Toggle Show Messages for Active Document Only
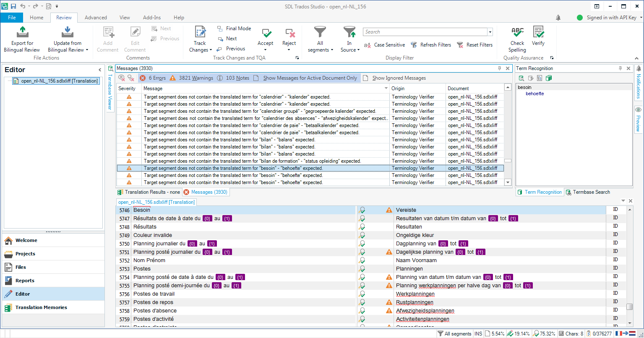 [x=306, y=78]
